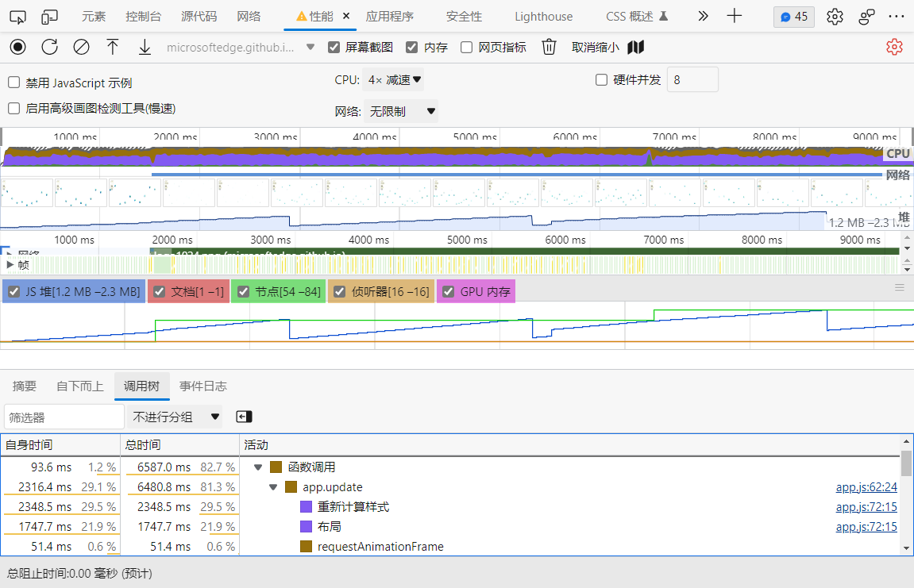Screen dimensions: 914x588
Task: Switch to the 控制台 tab
Action: 144,17
